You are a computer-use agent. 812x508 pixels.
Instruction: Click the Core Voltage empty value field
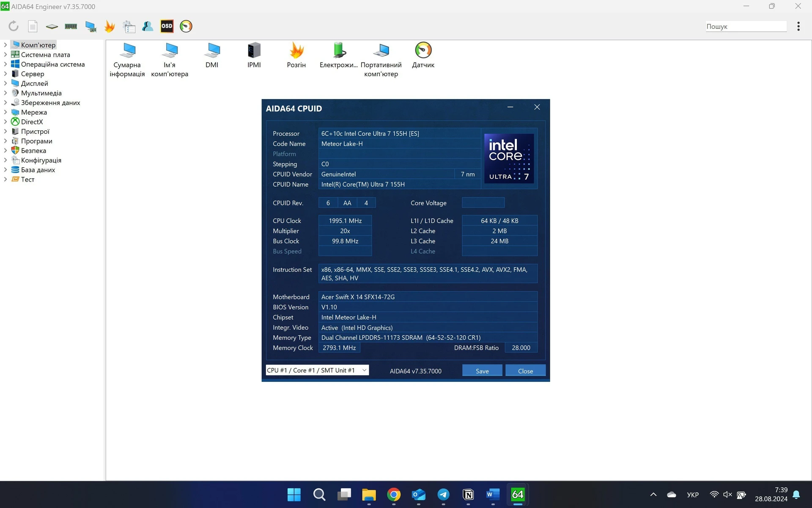point(483,203)
